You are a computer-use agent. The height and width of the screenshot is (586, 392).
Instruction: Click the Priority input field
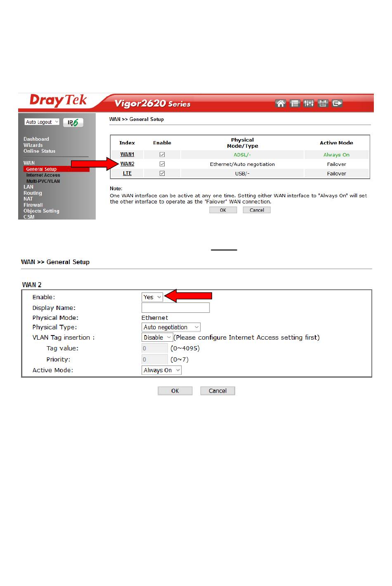point(155,359)
